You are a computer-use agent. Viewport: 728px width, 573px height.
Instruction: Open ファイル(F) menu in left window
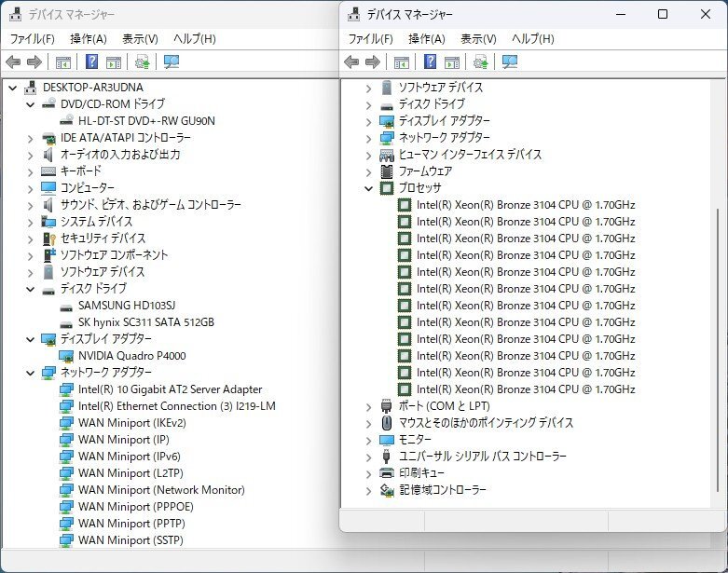pyautogui.click(x=32, y=39)
